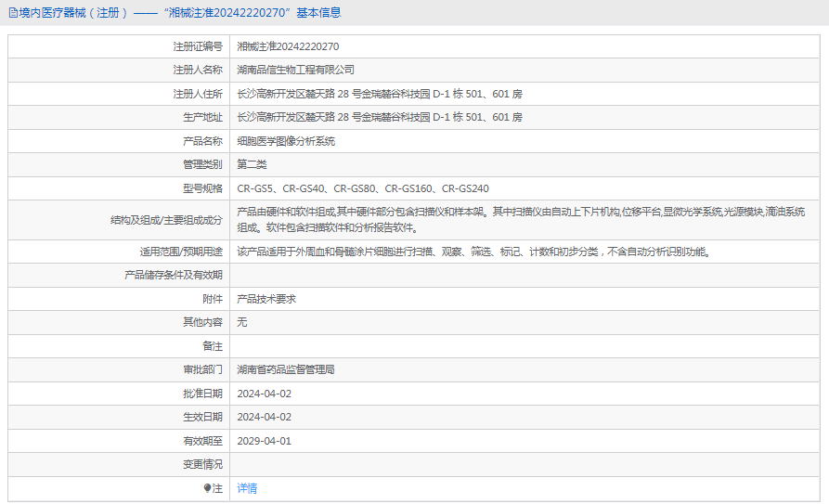Screen dimensions: 829x504
Task: Click the 型号规格 label
Action: [203, 188]
